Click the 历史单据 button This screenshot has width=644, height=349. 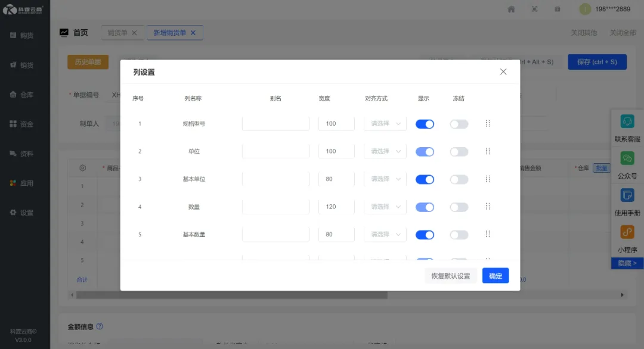point(88,62)
